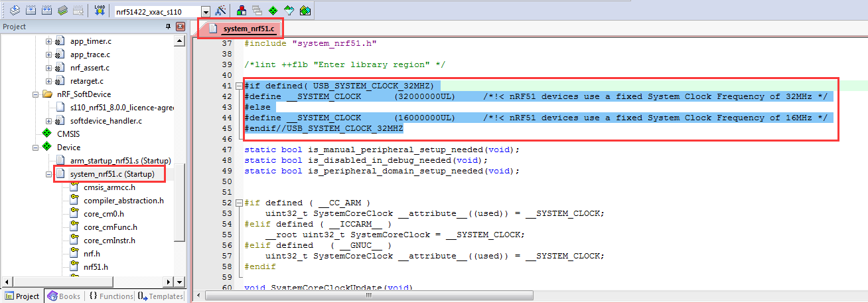Screen dimensions: 868x303
Task: Click the Stop build toolbar icon
Action: [78, 11]
